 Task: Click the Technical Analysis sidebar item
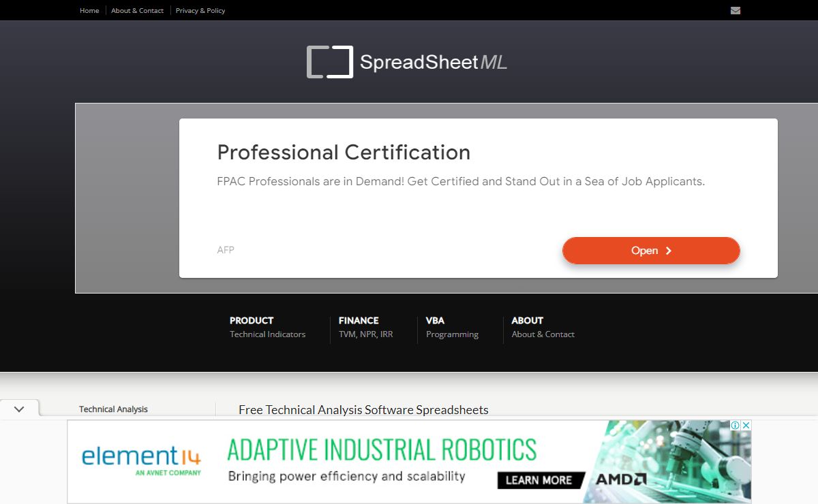[x=113, y=409]
